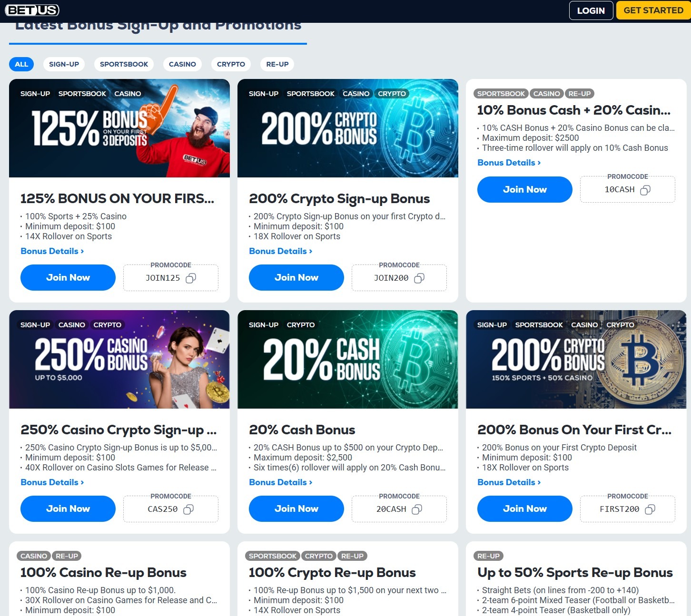Click CASINO tag on 100% Casino Re-up card
This screenshot has width=691, height=616.
click(x=34, y=556)
